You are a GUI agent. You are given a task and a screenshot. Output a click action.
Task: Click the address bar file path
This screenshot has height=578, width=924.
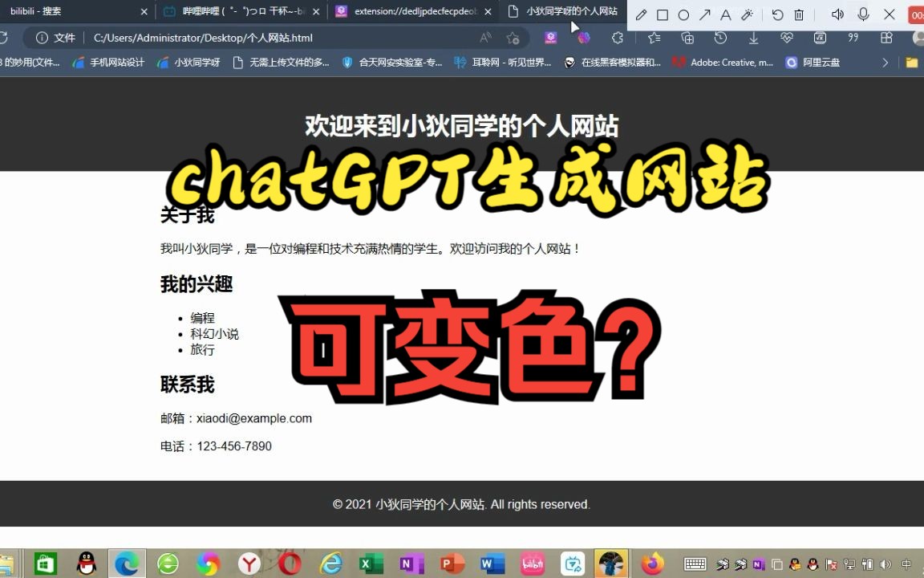pyautogui.click(x=203, y=38)
